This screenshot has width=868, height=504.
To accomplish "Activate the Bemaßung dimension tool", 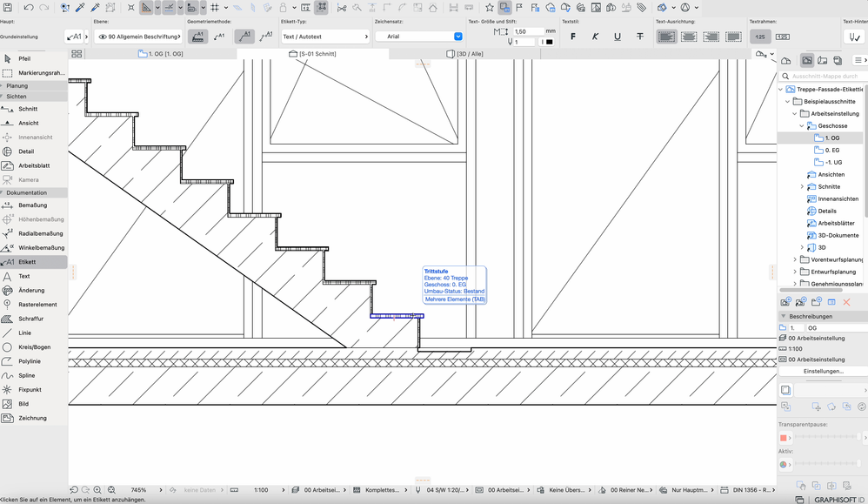I will [32, 205].
